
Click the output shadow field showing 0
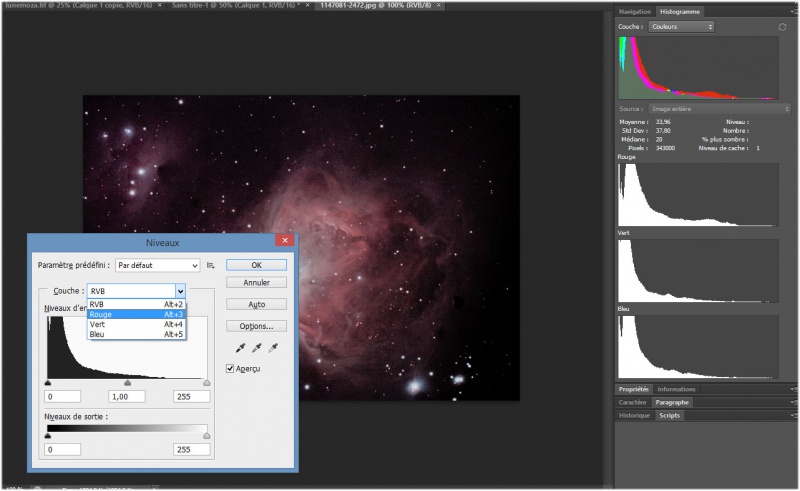coord(62,450)
